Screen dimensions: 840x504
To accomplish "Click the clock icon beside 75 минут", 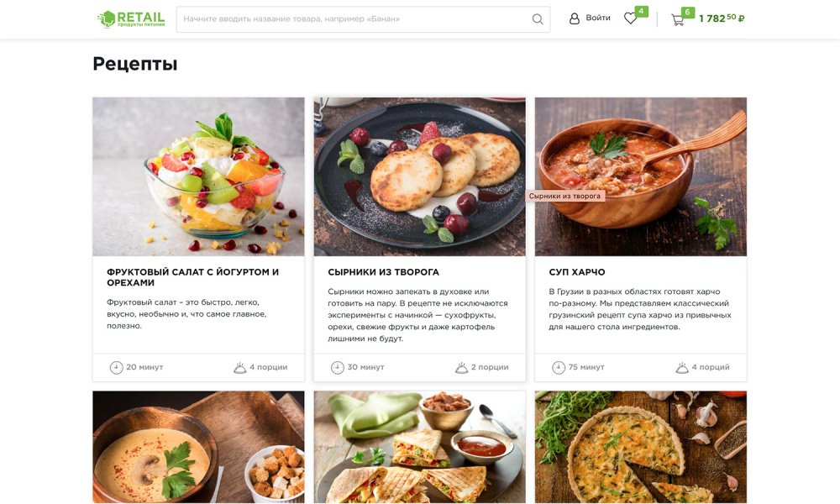I will click(559, 367).
